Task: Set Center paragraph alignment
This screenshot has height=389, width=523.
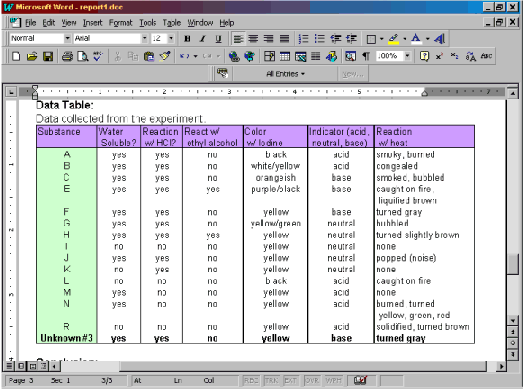Action: [253, 39]
